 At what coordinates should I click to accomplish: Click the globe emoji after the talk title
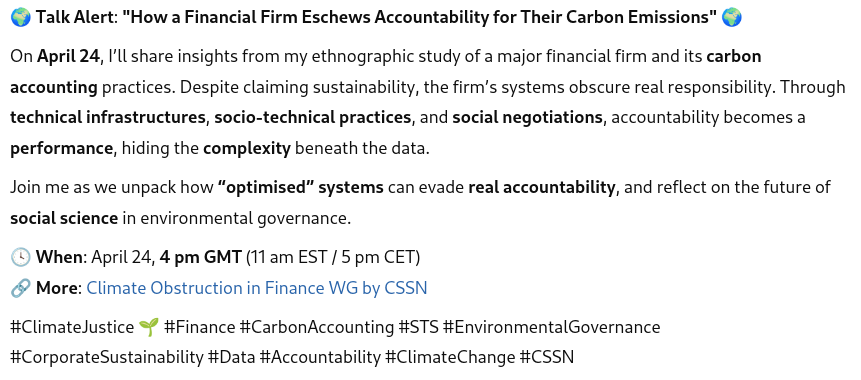click(731, 18)
